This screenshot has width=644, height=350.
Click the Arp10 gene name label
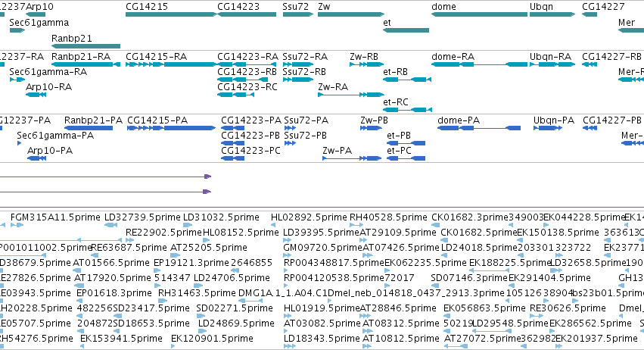point(39,7)
